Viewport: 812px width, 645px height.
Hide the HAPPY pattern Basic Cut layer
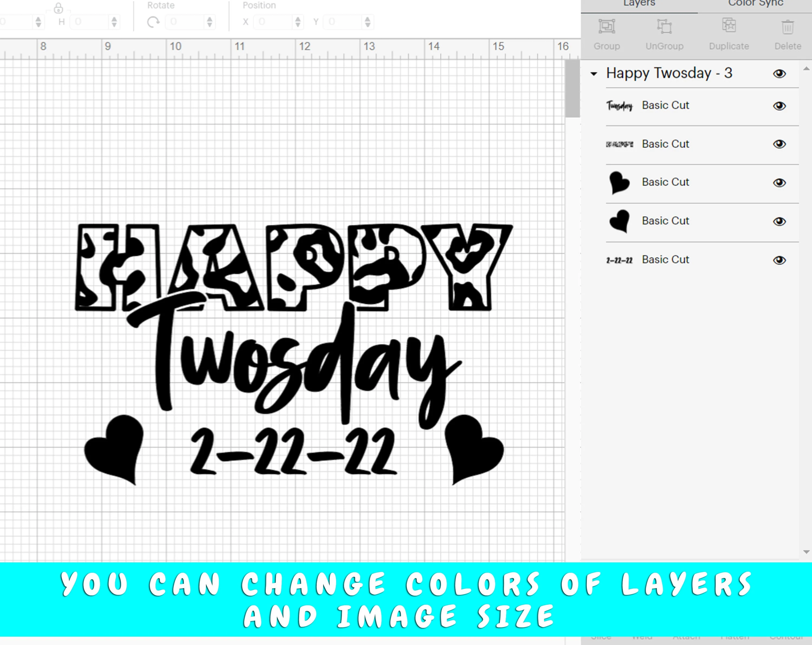[x=779, y=144]
